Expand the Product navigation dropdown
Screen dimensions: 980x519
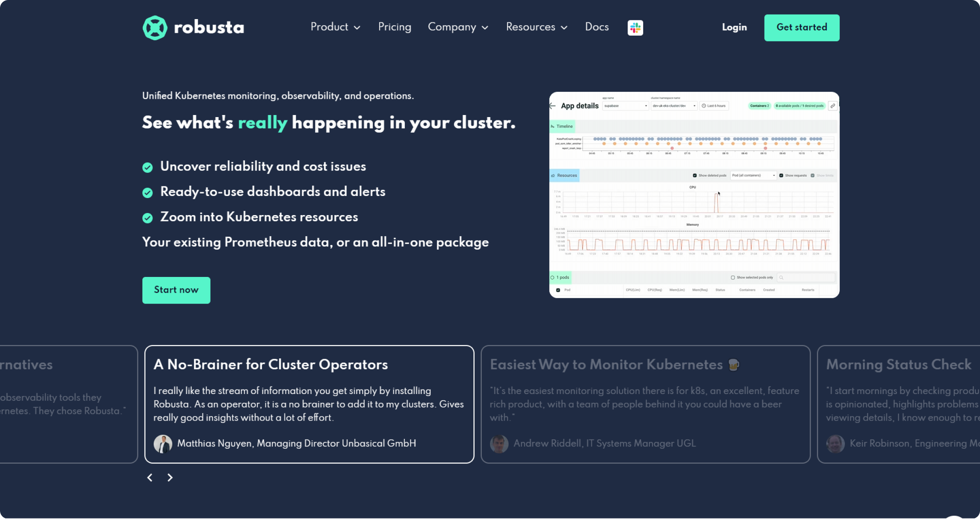pos(335,27)
